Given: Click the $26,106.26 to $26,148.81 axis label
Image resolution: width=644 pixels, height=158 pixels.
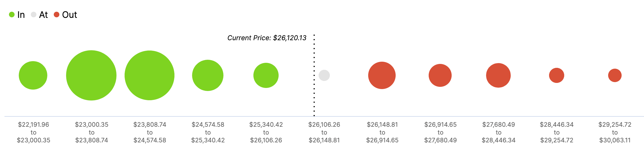Looking at the screenshot, I should [324, 132].
